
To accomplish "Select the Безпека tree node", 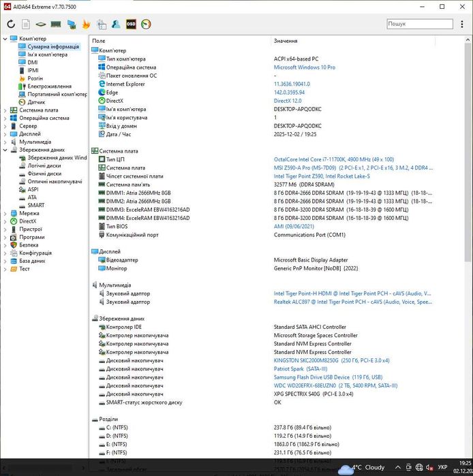I will [29, 245].
